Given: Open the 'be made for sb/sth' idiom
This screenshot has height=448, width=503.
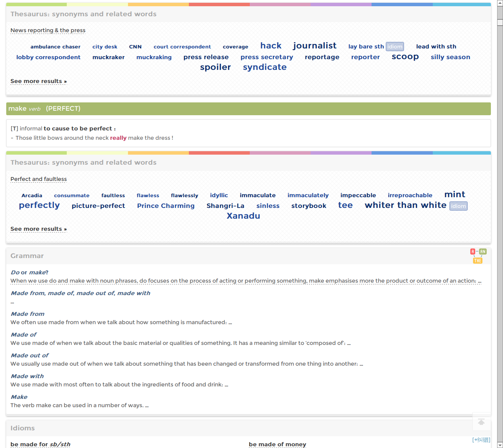Looking at the screenshot, I should [x=40, y=444].
